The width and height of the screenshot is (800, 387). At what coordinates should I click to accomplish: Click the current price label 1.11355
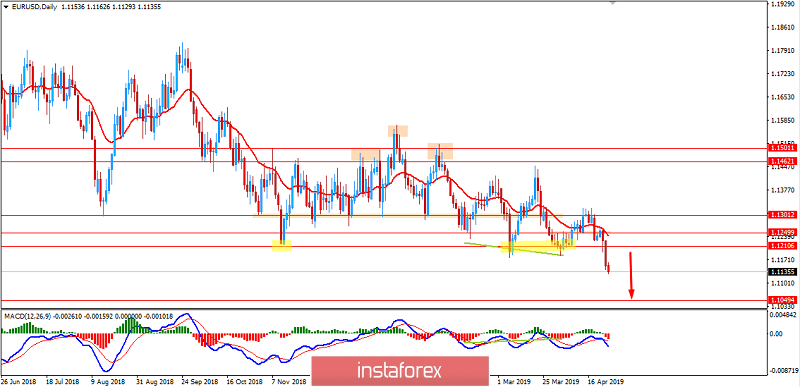click(782, 271)
